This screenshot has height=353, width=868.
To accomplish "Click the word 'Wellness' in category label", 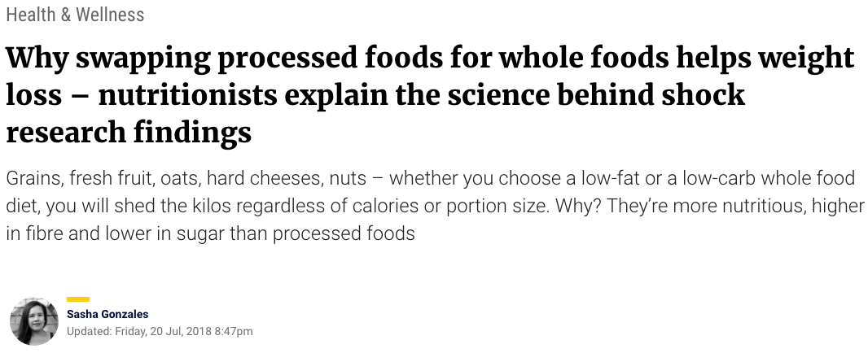I will (110, 15).
